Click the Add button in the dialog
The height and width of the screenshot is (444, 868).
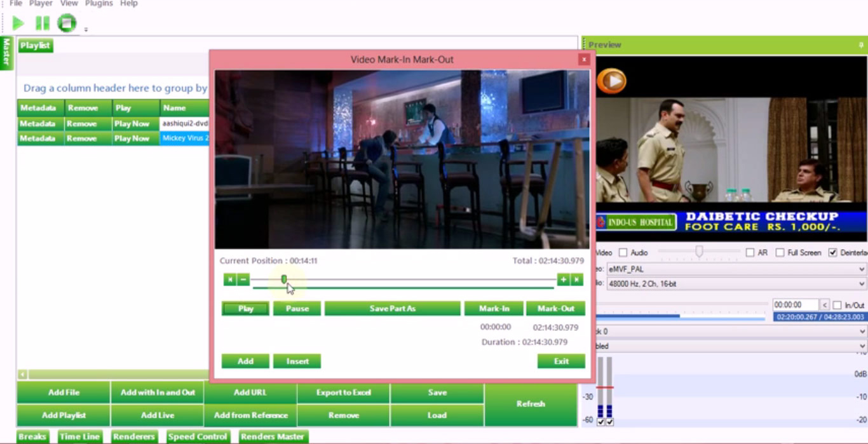[245, 361]
